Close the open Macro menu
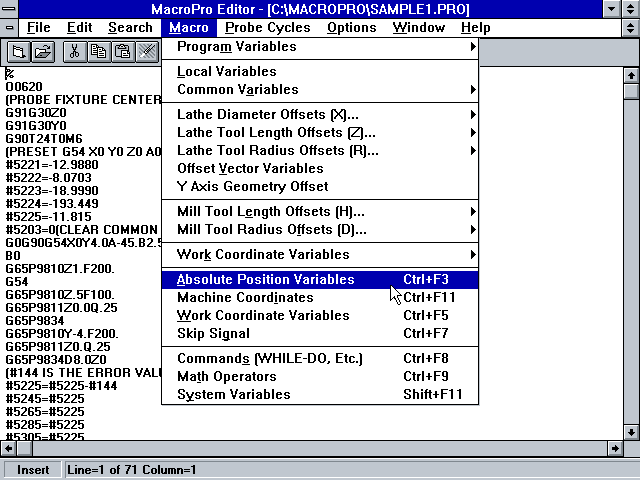 click(189, 28)
